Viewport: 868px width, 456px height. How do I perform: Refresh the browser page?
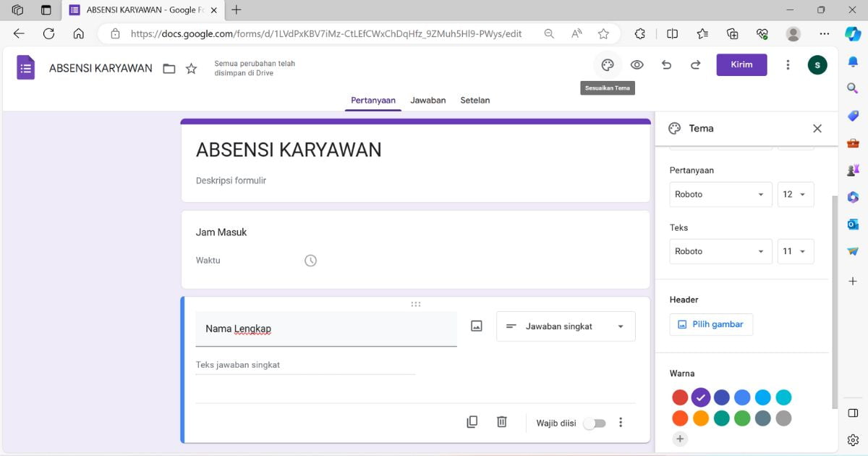click(x=48, y=33)
